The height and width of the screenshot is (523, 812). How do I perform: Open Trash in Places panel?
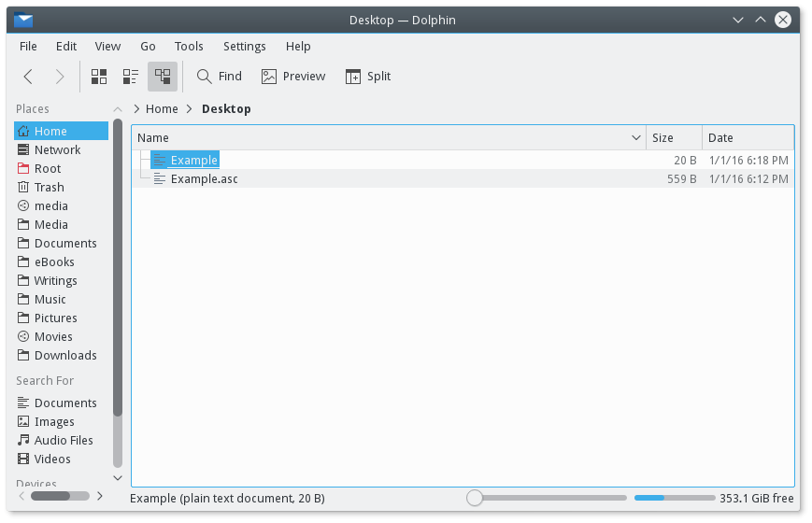pyautogui.click(x=61, y=187)
